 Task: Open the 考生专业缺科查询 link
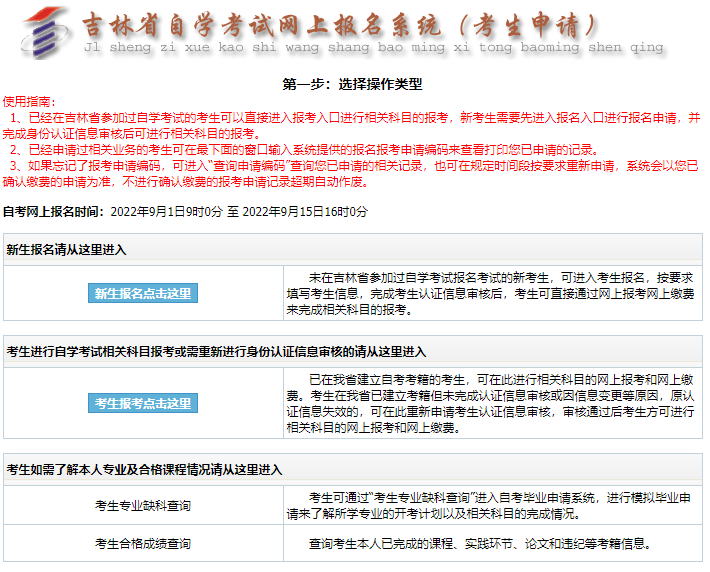coord(142,505)
